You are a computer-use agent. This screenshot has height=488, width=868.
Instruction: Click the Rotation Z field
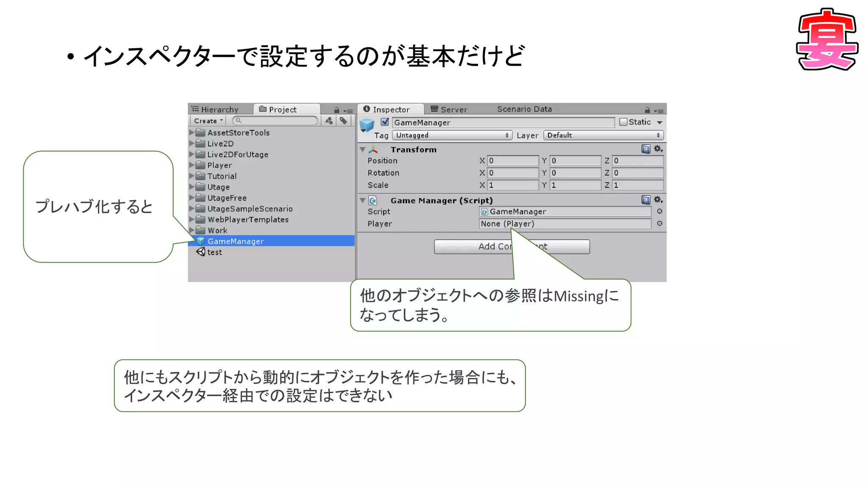(x=637, y=173)
